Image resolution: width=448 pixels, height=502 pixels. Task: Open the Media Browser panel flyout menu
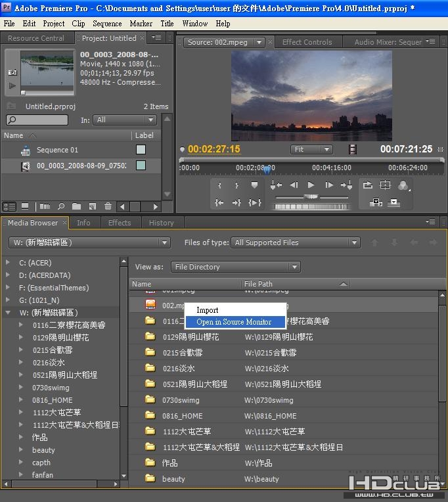(431, 221)
